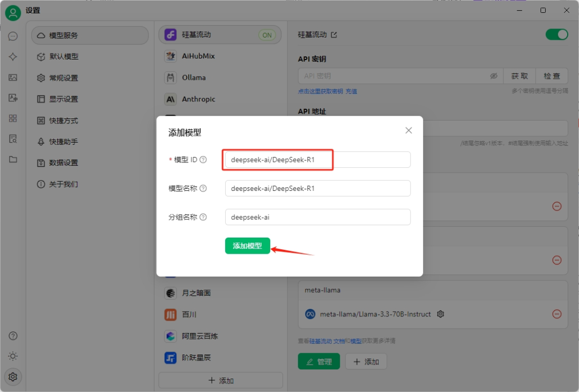Click the green 管理 models button
The height and width of the screenshot is (392, 579).
[319, 362]
